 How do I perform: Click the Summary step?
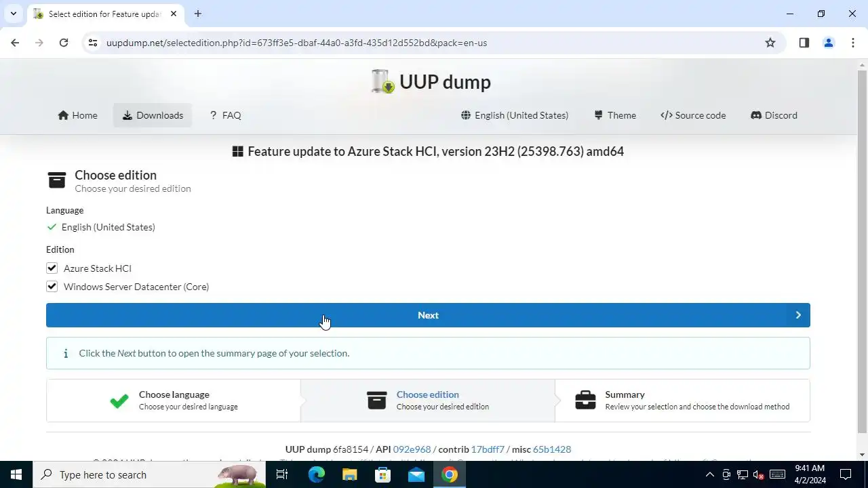[x=682, y=401]
